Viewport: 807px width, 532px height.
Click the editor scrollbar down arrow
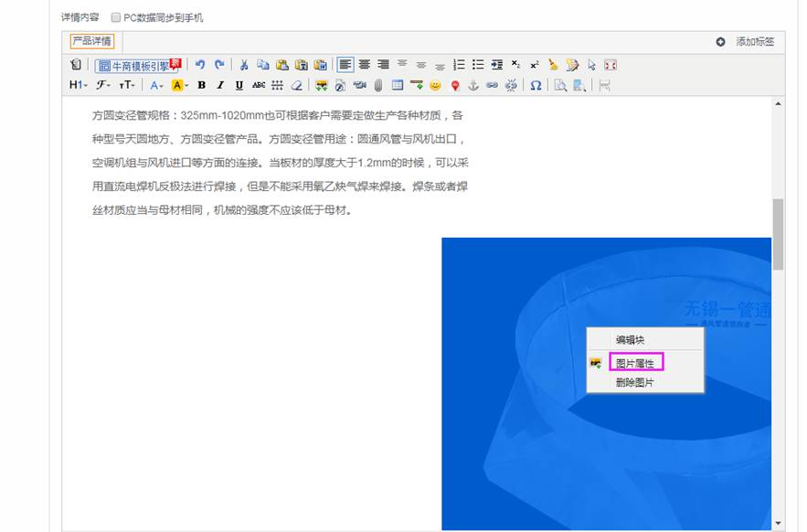pyautogui.click(x=778, y=523)
